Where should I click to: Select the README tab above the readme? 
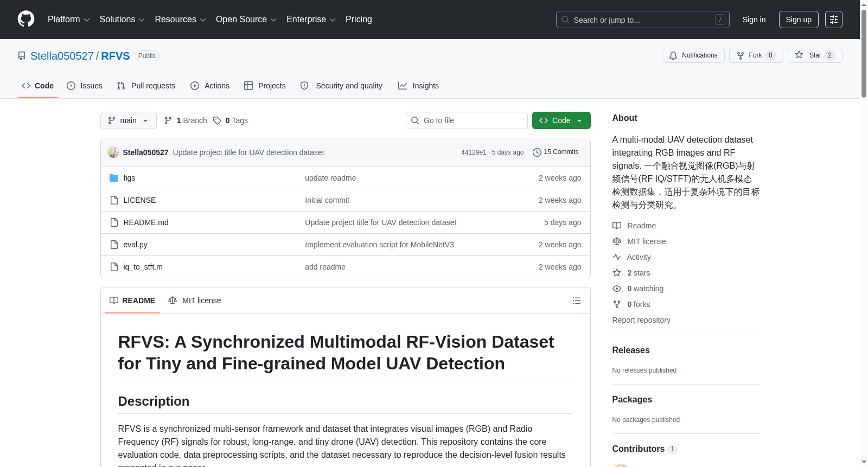(132, 300)
